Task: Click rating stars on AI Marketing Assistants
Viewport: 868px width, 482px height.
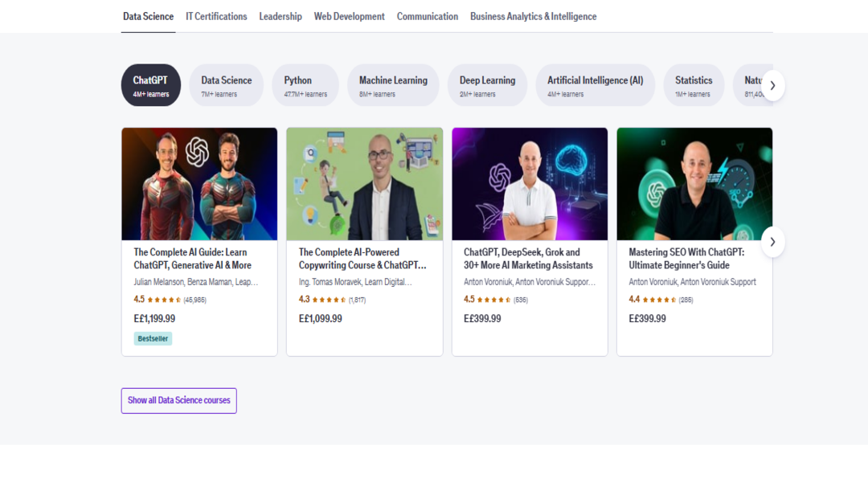Action: [x=493, y=300]
